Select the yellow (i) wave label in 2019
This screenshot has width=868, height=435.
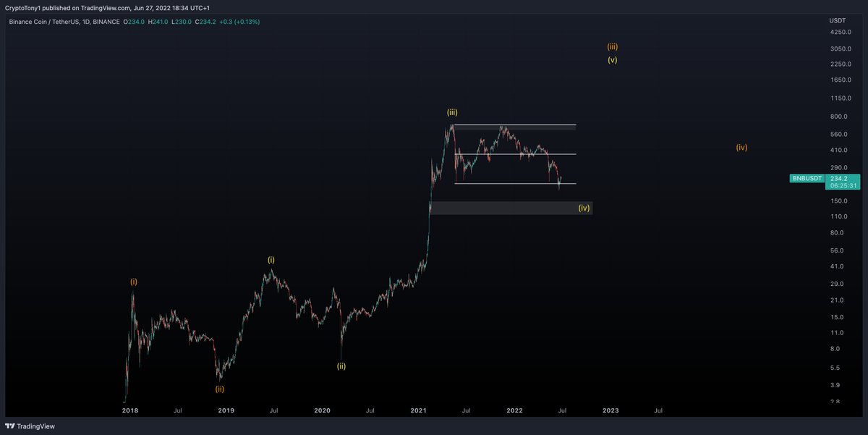coord(271,260)
